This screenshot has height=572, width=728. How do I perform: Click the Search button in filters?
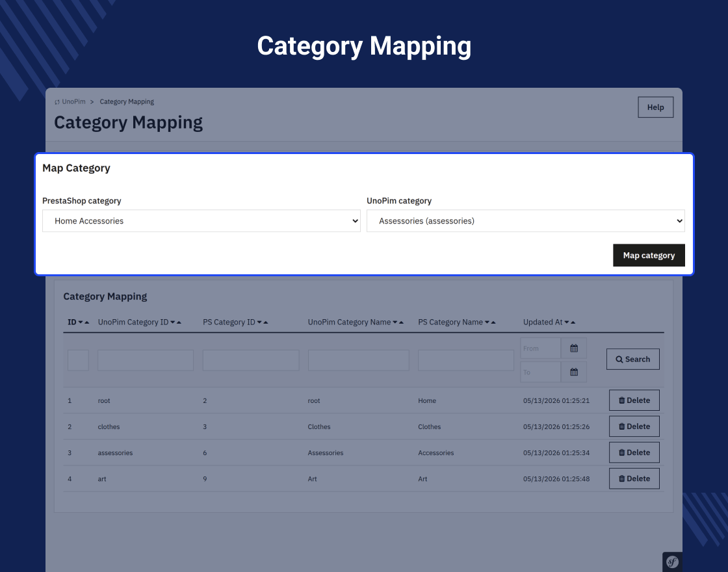633,359
